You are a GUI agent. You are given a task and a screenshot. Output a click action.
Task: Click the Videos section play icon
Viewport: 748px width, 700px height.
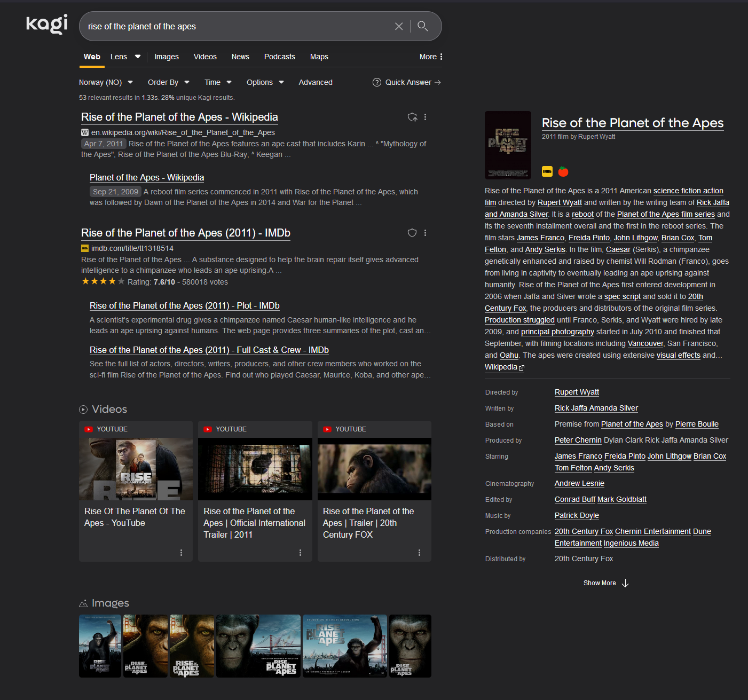point(83,410)
